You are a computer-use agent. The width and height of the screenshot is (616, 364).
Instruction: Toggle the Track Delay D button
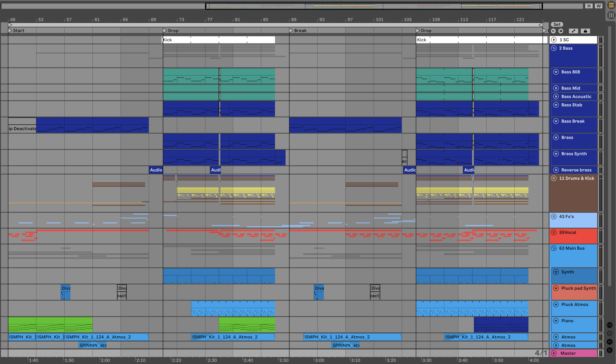pos(609,350)
